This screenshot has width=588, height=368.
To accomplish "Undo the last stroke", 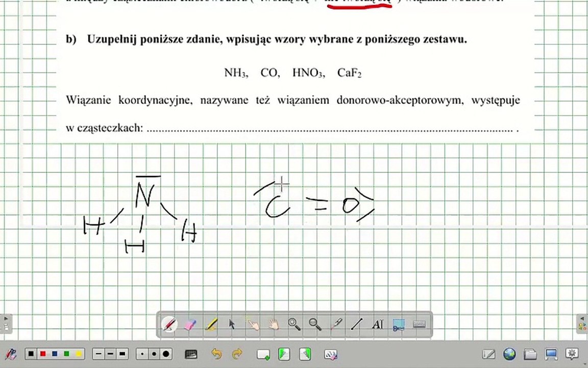I will pyautogui.click(x=216, y=354).
